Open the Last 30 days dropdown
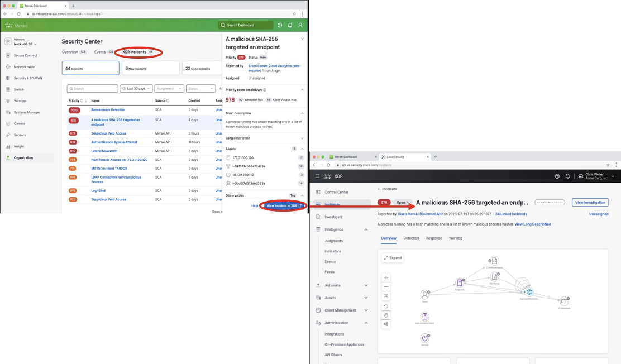 pyautogui.click(x=136, y=88)
